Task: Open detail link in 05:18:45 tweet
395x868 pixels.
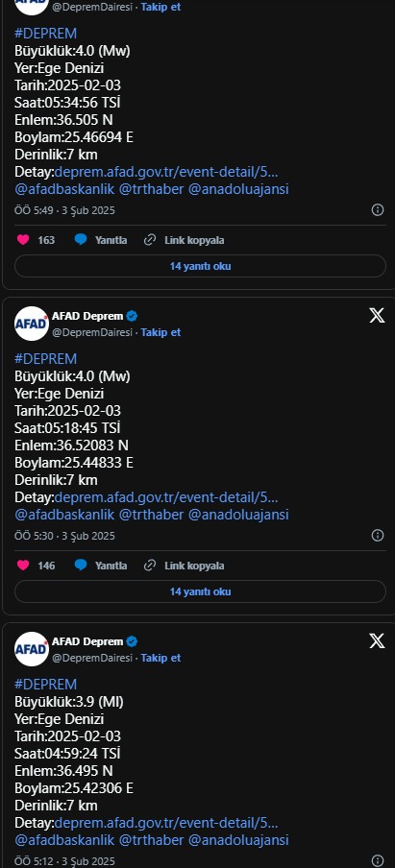Action: 166,497
